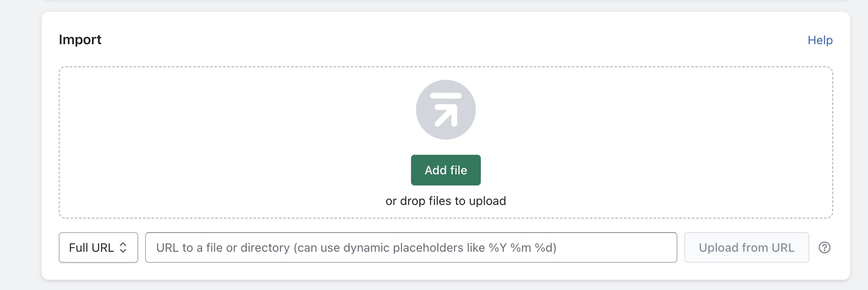Expand the URL type dropdown
868x290 pixels.
coord(98,247)
